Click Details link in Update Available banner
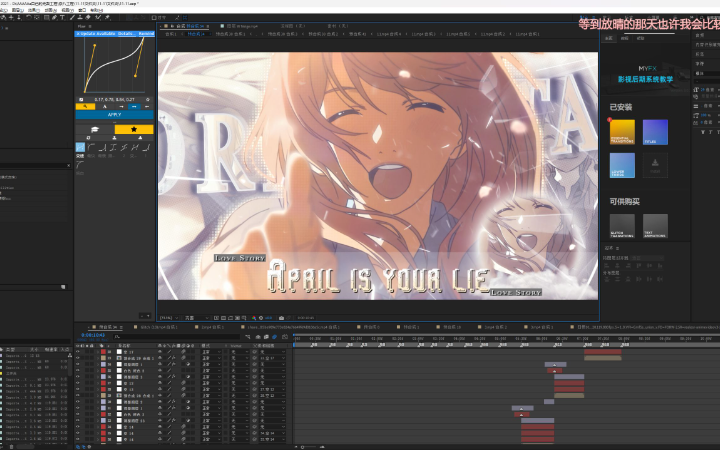Screen dimensions: 720x450 pyautogui.click(x=126, y=34)
